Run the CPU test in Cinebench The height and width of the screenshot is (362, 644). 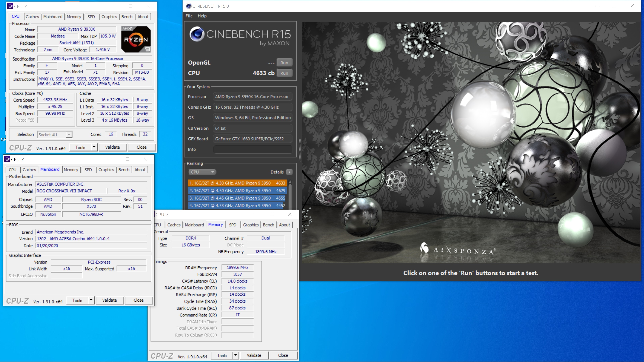[284, 73]
